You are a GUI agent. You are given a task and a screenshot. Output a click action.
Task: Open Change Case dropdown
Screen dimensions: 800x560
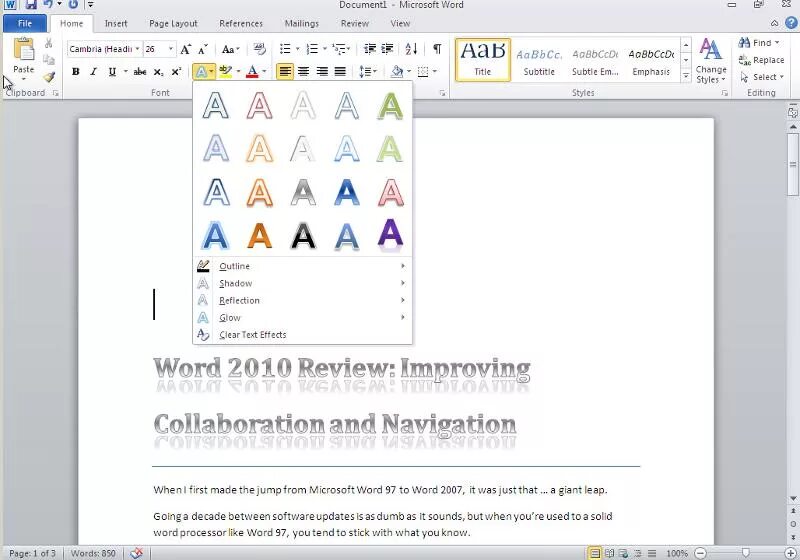point(231,49)
